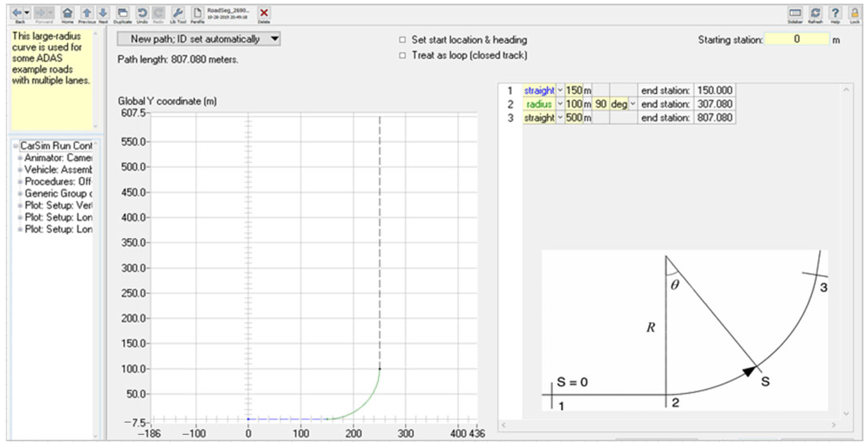Viewport: 868px width, 447px height.
Task: Click the greyed Forward arrow icon
Action: pyautogui.click(x=40, y=13)
